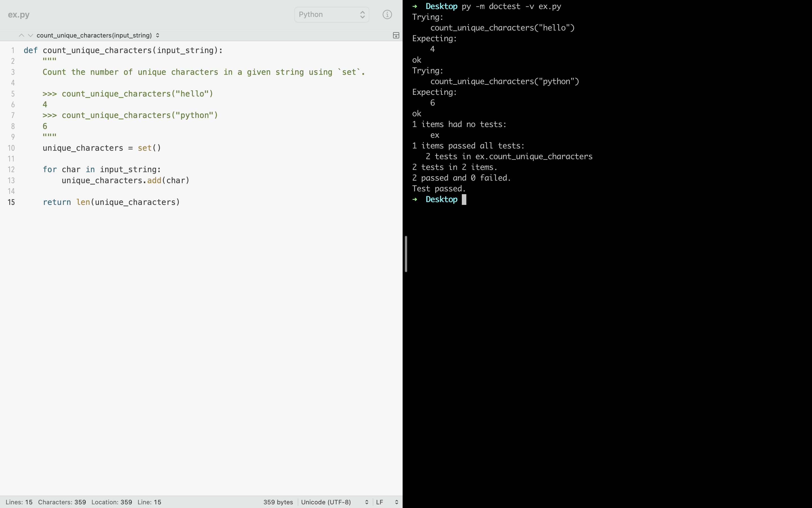Viewport: 812px width, 508px height.
Task: Click the ex.py file title
Action: [19, 14]
